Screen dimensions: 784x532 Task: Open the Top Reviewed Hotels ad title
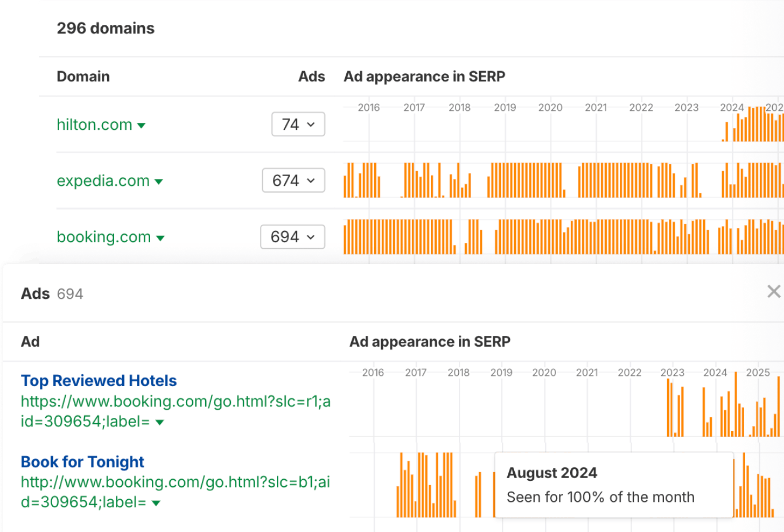point(99,381)
